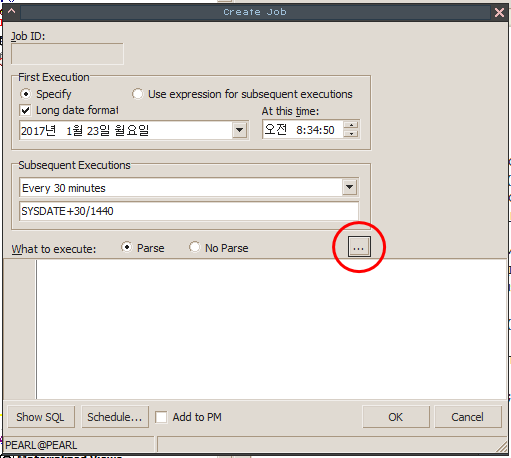This screenshot has width=511, height=458.
Task: Click the resize grip in status bar corner
Action: click(501, 447)
